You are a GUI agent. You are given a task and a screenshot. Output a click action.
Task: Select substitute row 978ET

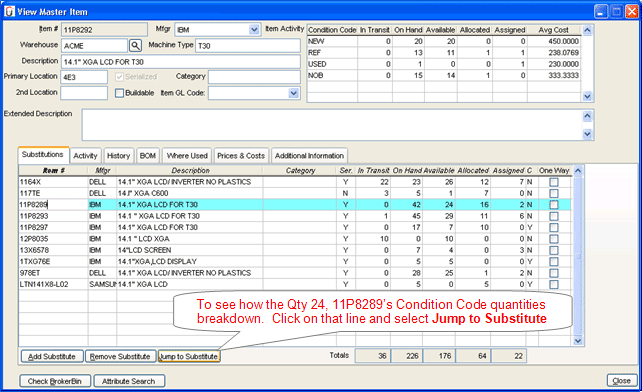pos(295,273)
